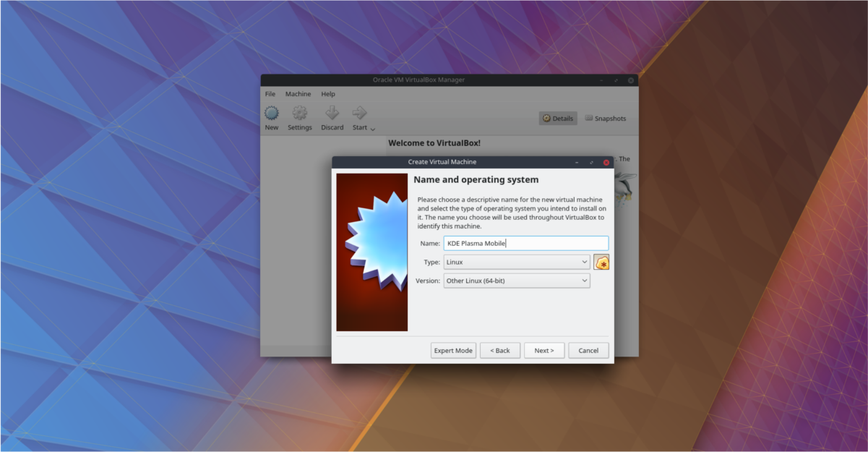This screenshot has height=452, width=868.
Task: Open the Help menu
Action: 328,94
